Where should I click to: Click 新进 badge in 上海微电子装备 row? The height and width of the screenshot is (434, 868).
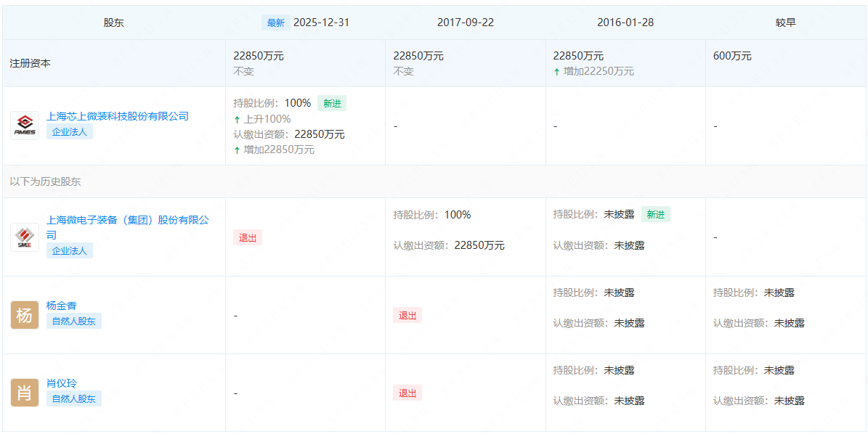656,215
